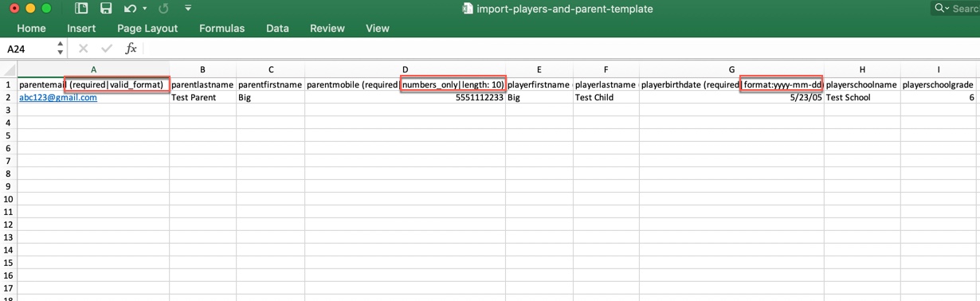
Task: Open the customize quick access toolbar dropdown
Action: click(x=188, y=9)
